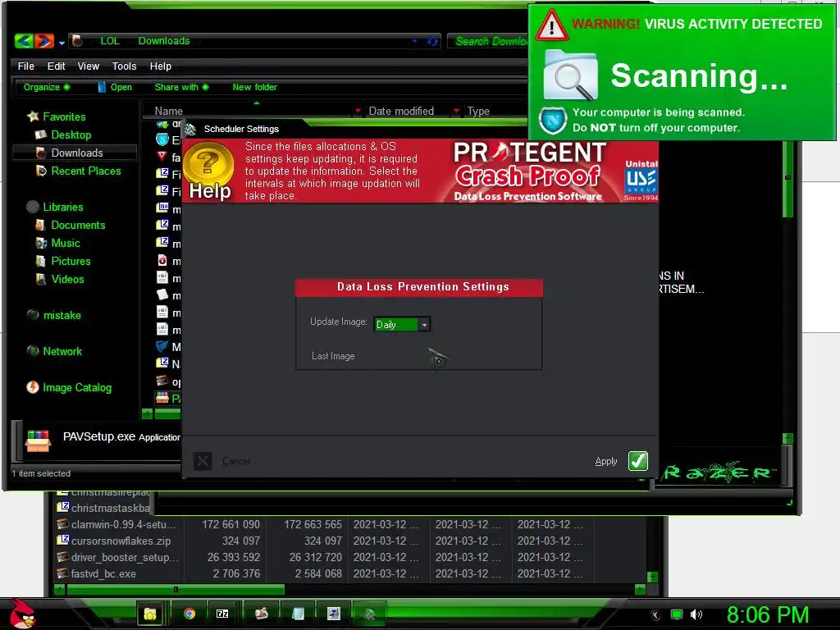Select Favorites in the navigation pane

point(57,116)
